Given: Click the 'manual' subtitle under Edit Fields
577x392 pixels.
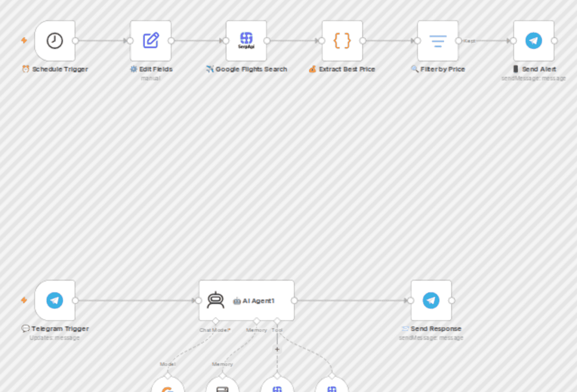Looking at the screenshot, I should click(x=151, y=78).
